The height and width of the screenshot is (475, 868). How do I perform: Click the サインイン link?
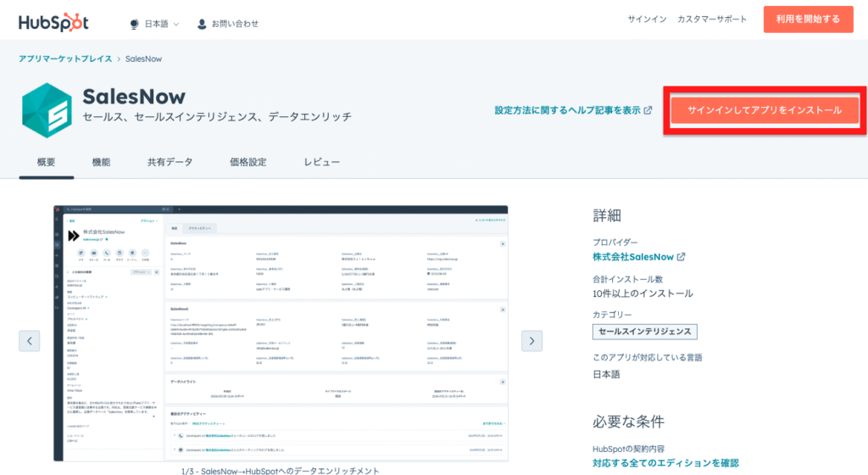[647, 20]
